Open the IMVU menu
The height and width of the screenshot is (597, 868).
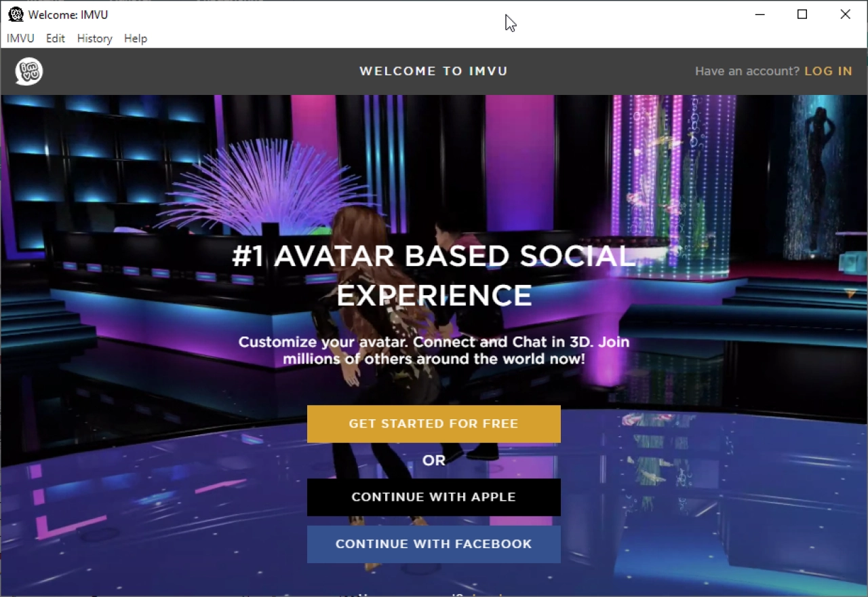(x=20, y=39)
